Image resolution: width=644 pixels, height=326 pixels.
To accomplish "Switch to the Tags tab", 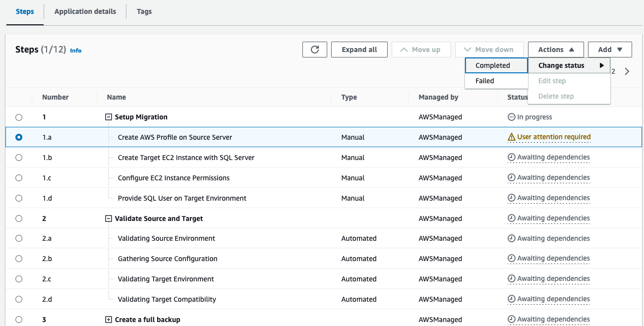I will click(144, 11).
